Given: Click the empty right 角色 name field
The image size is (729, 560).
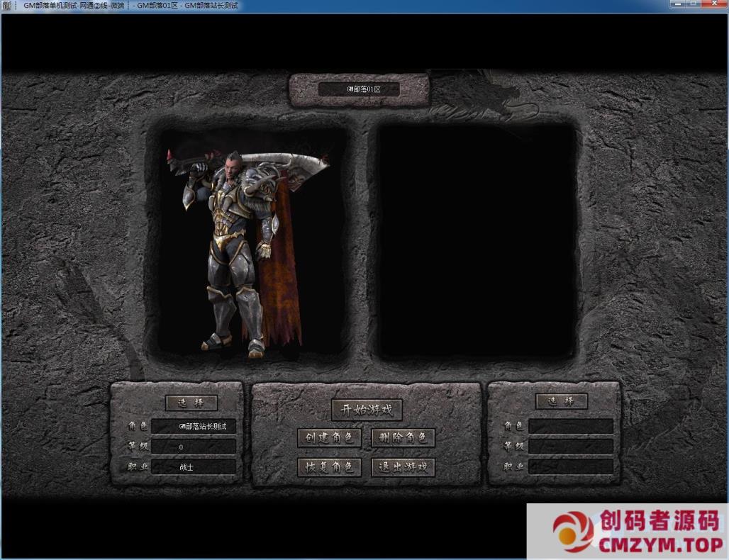Looking at the screenshot, I should tap(570, 426).
